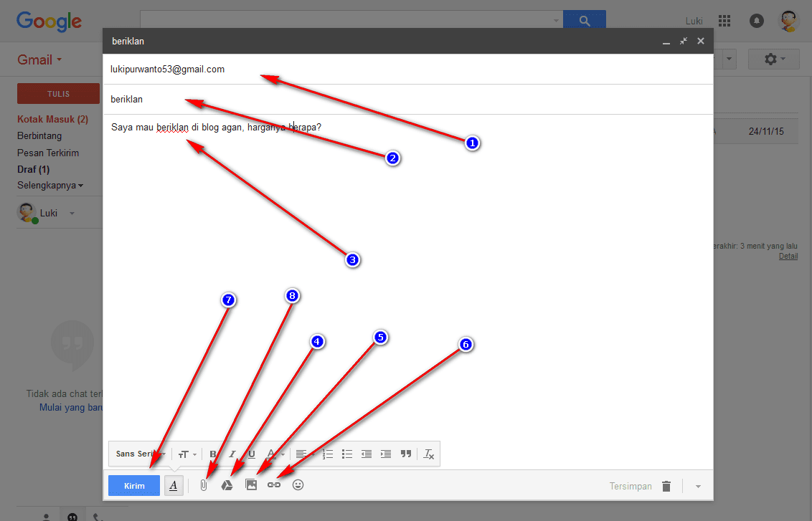Click the insert photo icon
This screenshot has height=521, width=812.
pyautogui.click(x=251, y=485)
